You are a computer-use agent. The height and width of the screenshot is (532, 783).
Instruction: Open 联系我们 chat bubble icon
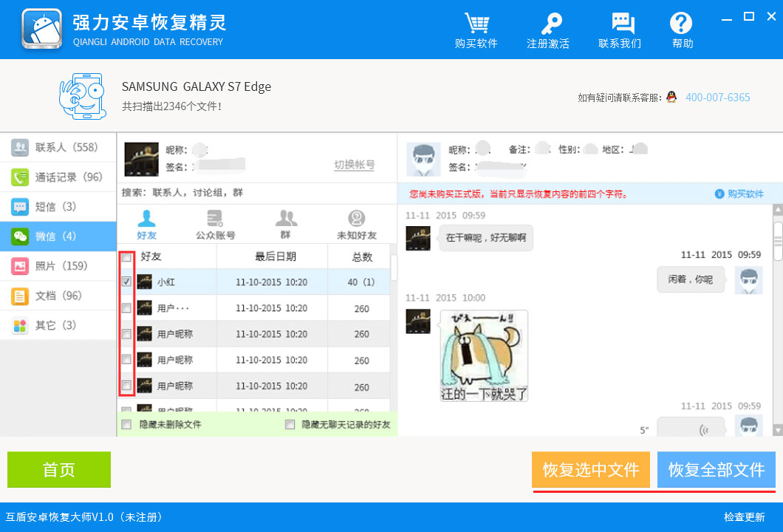[x=619, y=24]
